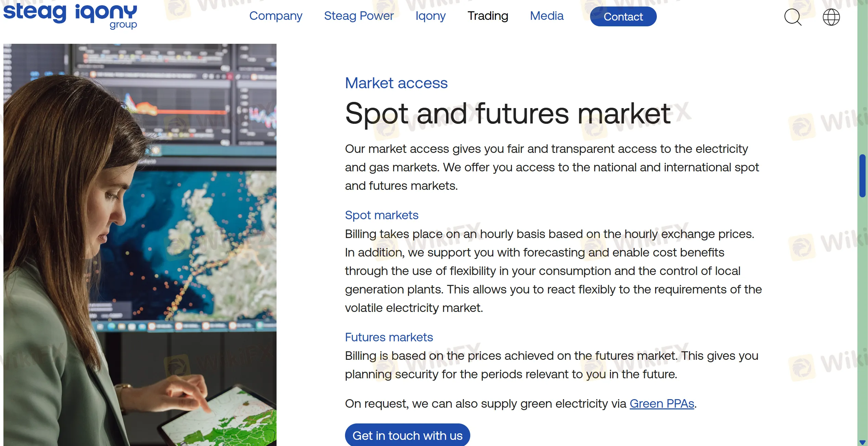Click the Green PPAs link

click(662, 404)
